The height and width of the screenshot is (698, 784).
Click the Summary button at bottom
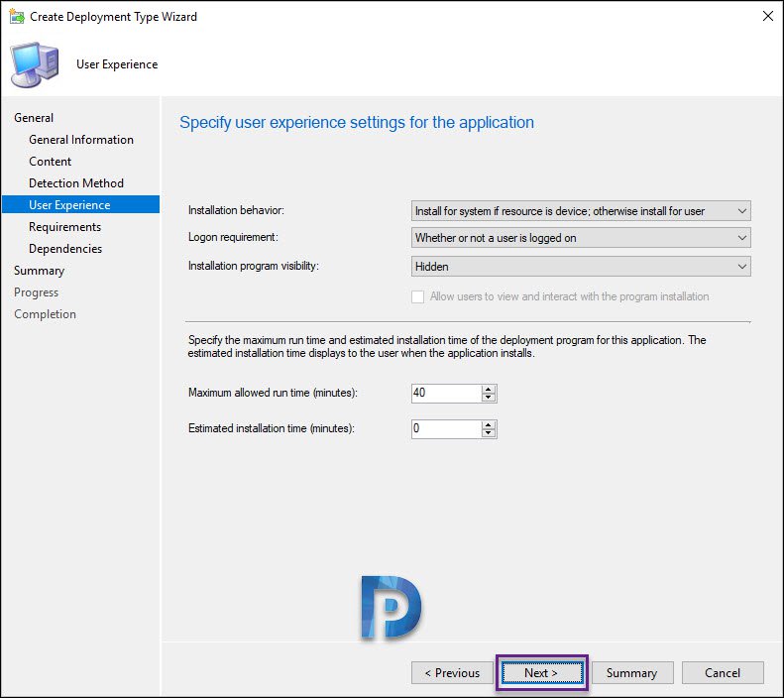(632, 673)
